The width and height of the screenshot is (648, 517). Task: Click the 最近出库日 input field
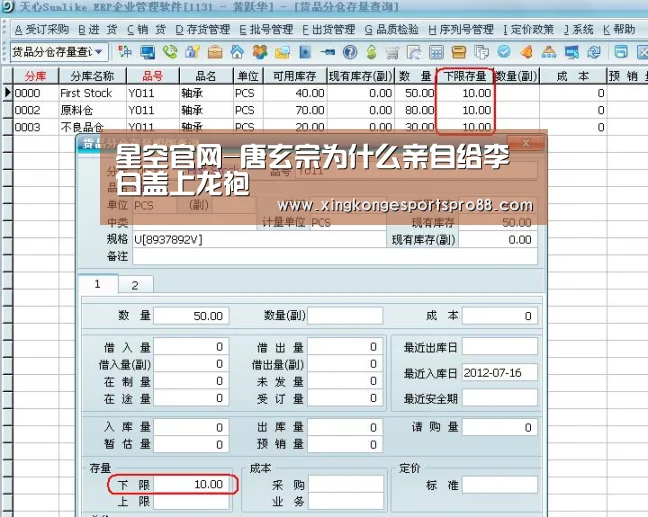click(500, 347)
